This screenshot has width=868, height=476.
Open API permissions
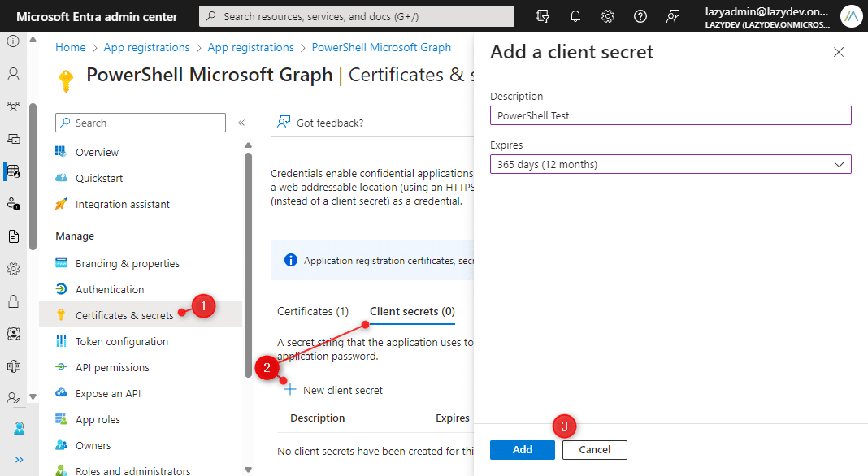tap(112, 367)
